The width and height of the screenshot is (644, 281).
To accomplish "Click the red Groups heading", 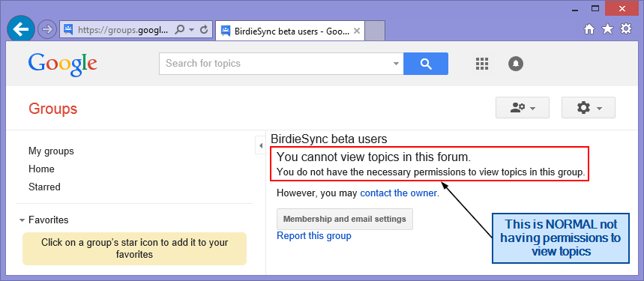I will point(53,109).
